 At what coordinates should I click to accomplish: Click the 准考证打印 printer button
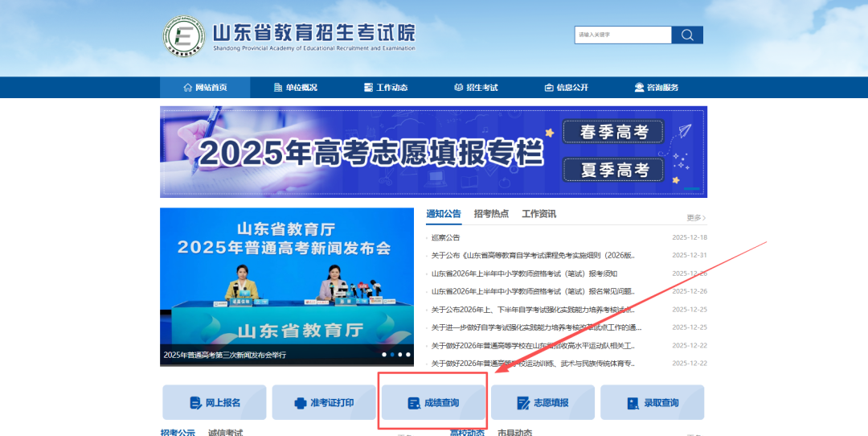[x=323, y=402]
